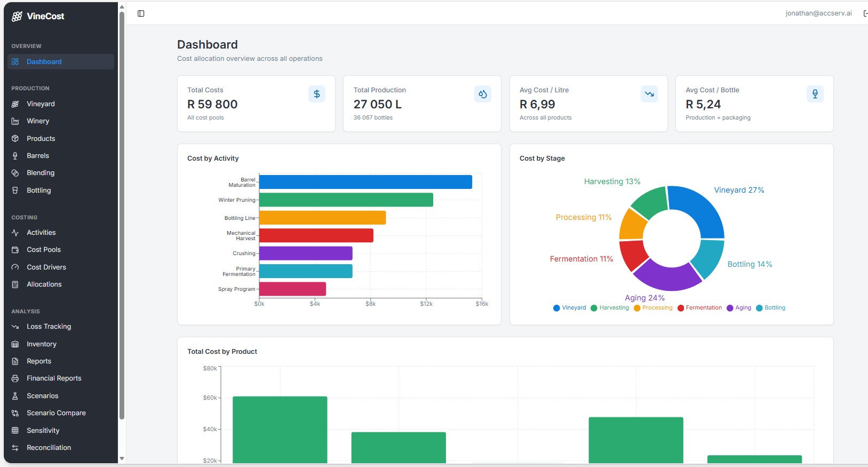Open Cost Pools
868x467 pixels.
(x=61, y=250)
